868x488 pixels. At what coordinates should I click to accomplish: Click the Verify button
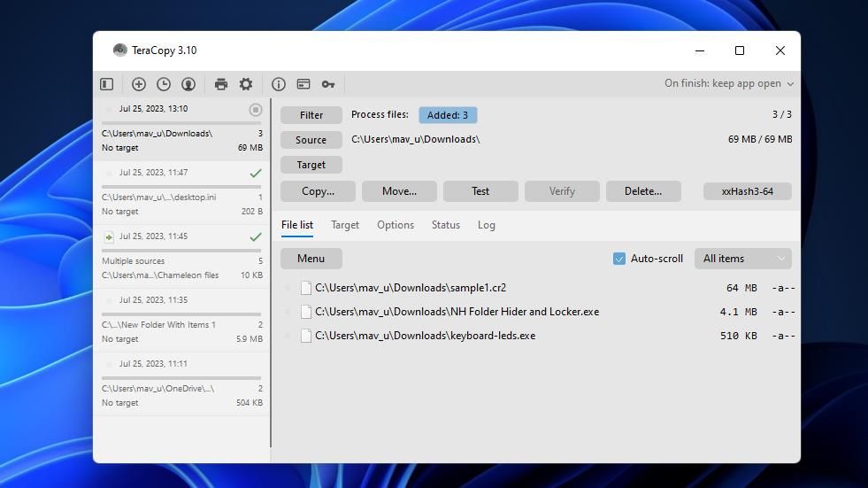(x=562, y=191)
